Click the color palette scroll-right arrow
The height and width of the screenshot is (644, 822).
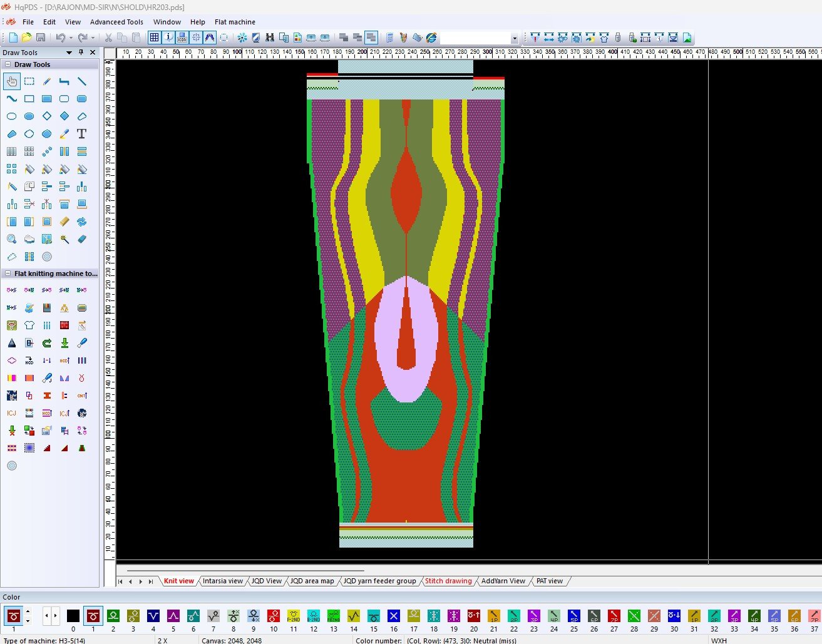click(56, 616)
